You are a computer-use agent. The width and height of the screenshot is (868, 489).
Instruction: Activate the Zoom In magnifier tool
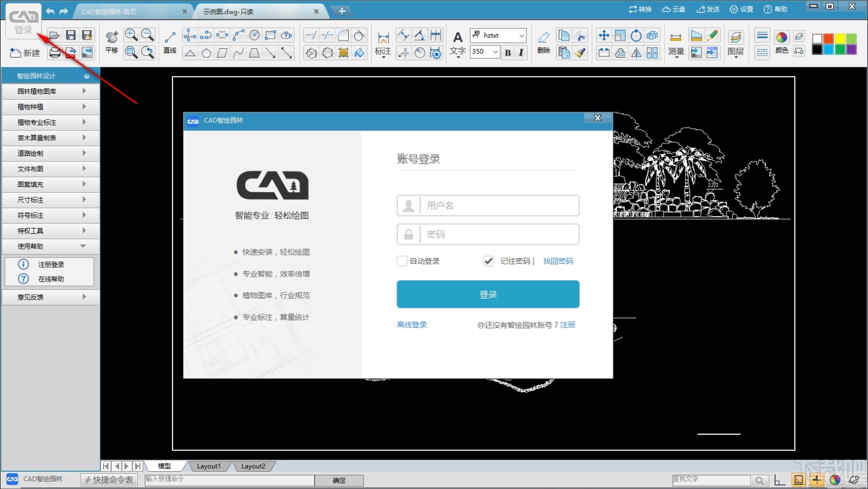(x=131, y=34)
